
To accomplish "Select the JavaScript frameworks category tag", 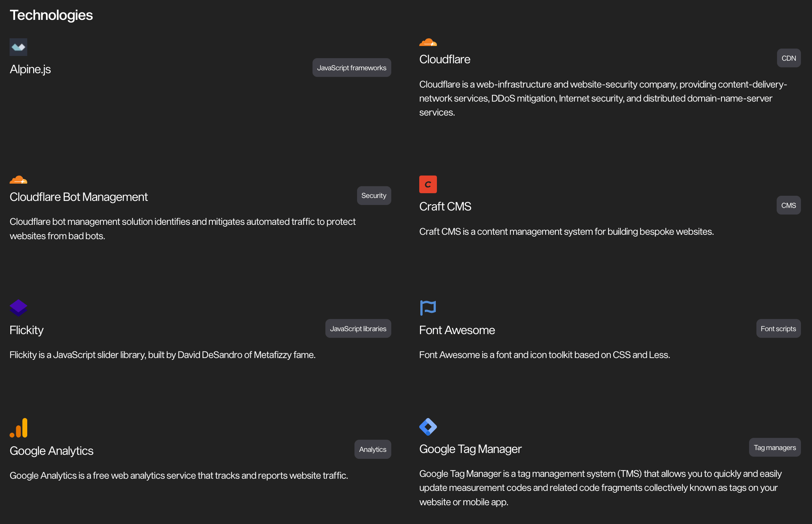I will point(352,68).
